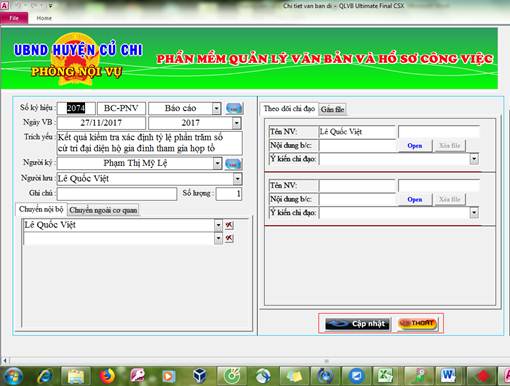Click the horizontal scrollbar left arrow
Viewport: 510px width, 386px height.
coord(5,360)
